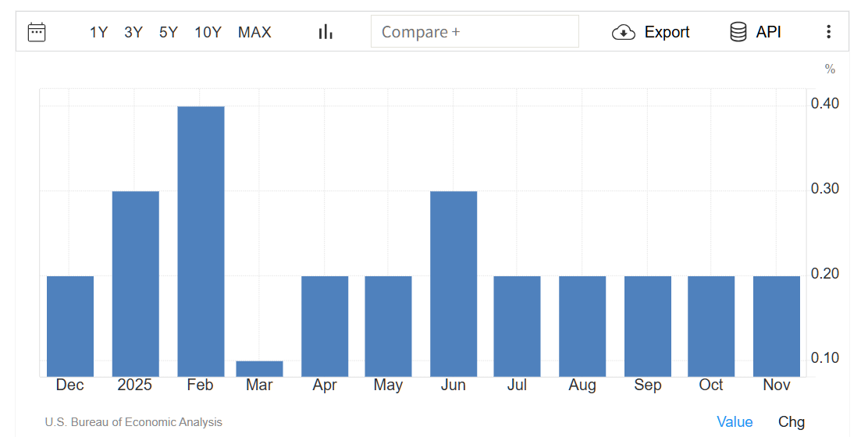Select the 3Y time range
The height and width of the screenshot is (437, 868).
click(133, 32)
